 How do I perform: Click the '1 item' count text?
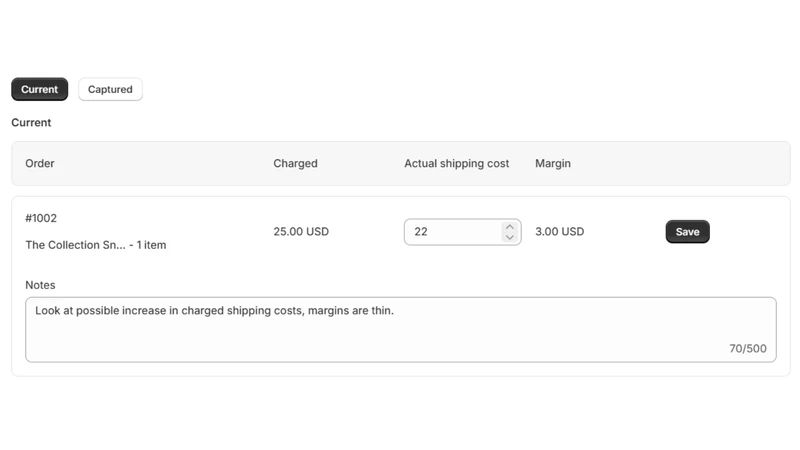[x=151, y=245]
